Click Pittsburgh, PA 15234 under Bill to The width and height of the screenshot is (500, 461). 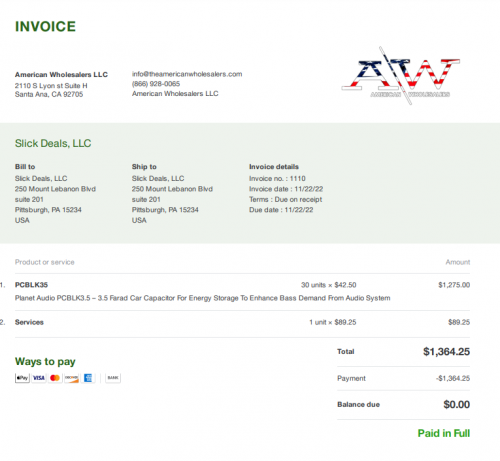pyautogui.click(x=48, y=210)
